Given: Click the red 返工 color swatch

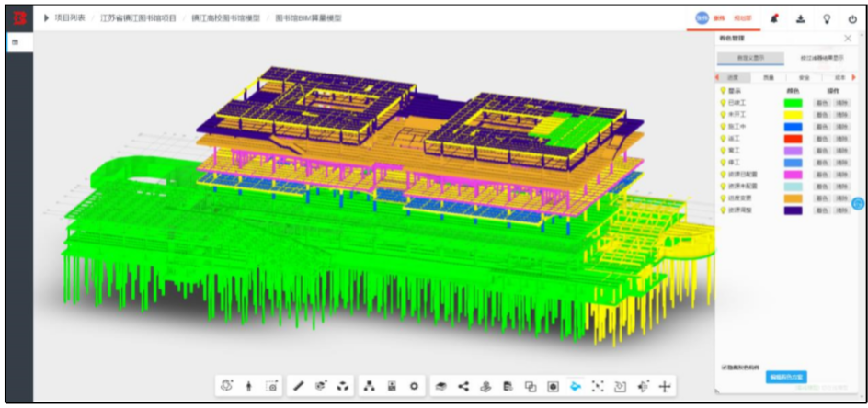Looking at the screenshot, I should [x=793, y=139].
